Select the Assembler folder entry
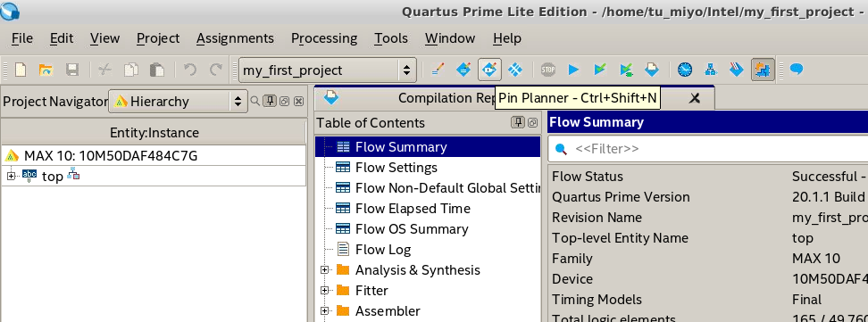 pos(388,311)
